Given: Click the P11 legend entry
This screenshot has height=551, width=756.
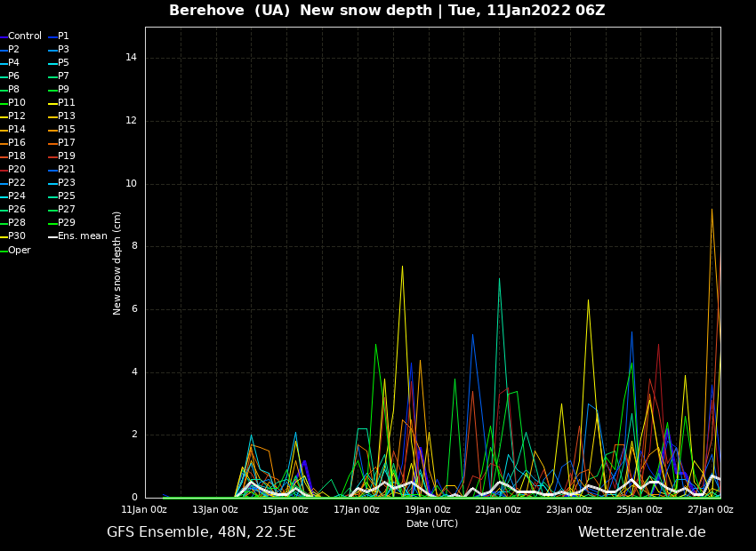Looking at the screenshot, I should click(67, 103).
